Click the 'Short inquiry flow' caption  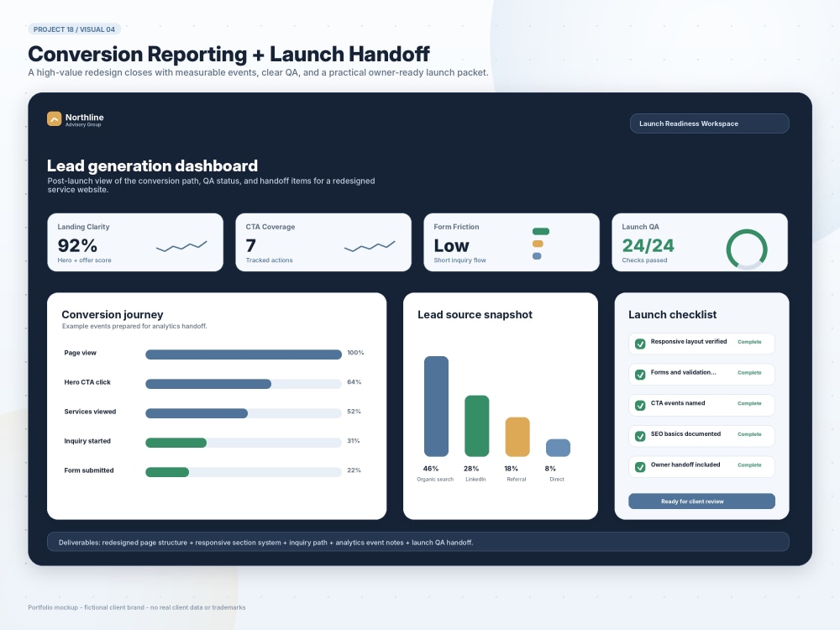[459, 260]
